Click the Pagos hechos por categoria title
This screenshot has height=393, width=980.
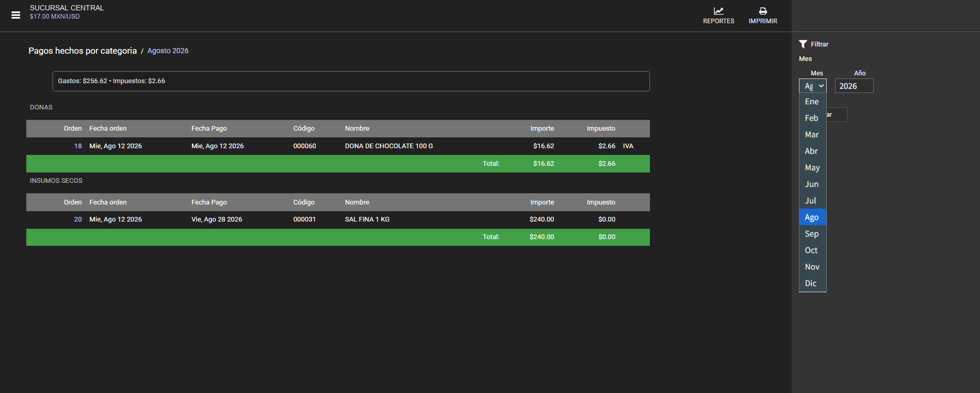83,51
